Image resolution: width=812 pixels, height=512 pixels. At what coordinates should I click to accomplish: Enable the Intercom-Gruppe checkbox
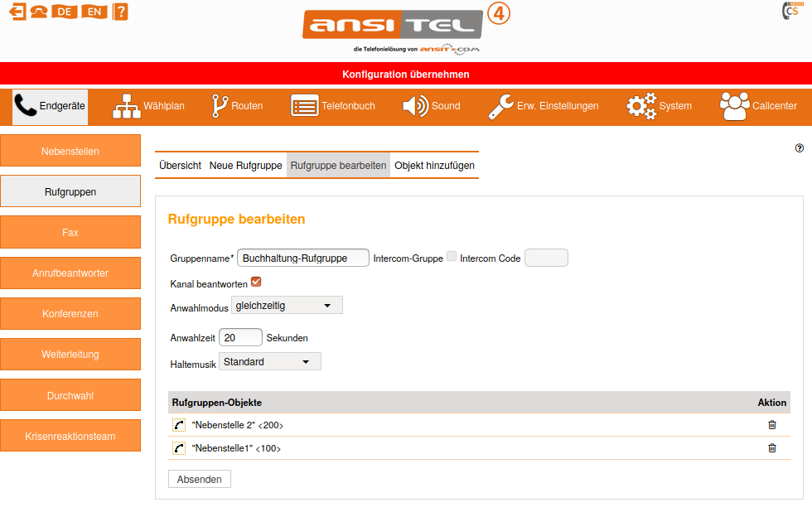(452, 258)
